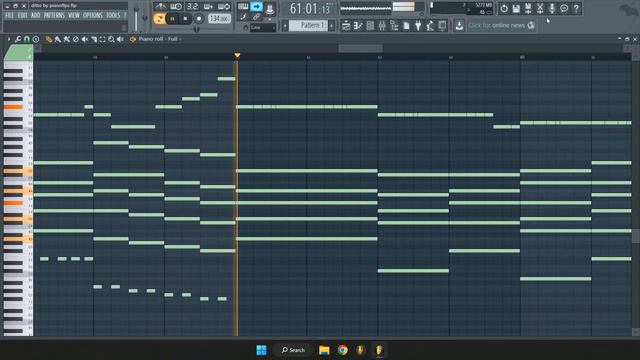This screenshot has width=640, height=360.
Task: Click the one-click audio recording microphone
Action: [x=552, y=8]
